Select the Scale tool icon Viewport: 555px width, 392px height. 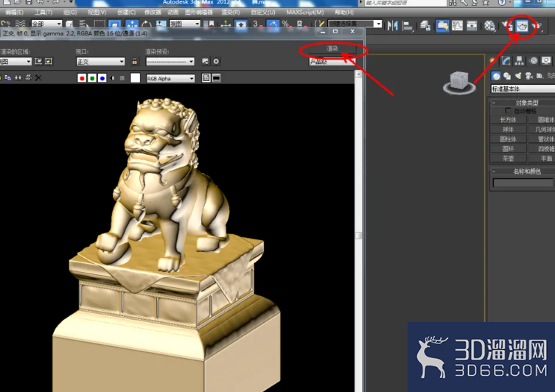(x=161, y=25)
